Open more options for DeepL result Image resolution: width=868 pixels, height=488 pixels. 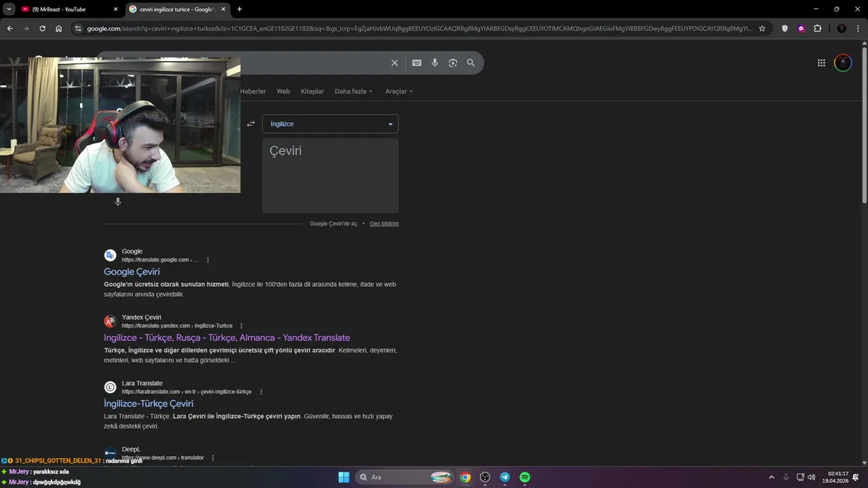click(x=212, y=457)
